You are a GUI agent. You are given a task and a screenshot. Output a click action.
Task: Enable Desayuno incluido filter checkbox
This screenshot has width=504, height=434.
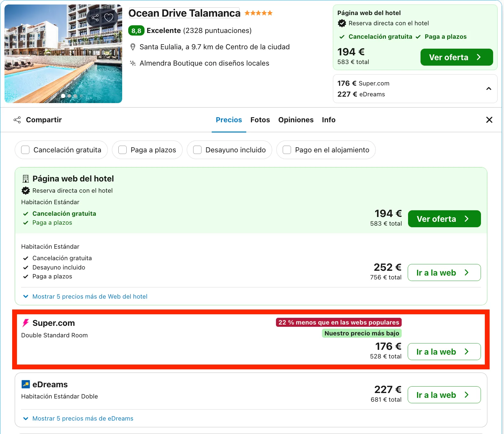tap(197, 150)
